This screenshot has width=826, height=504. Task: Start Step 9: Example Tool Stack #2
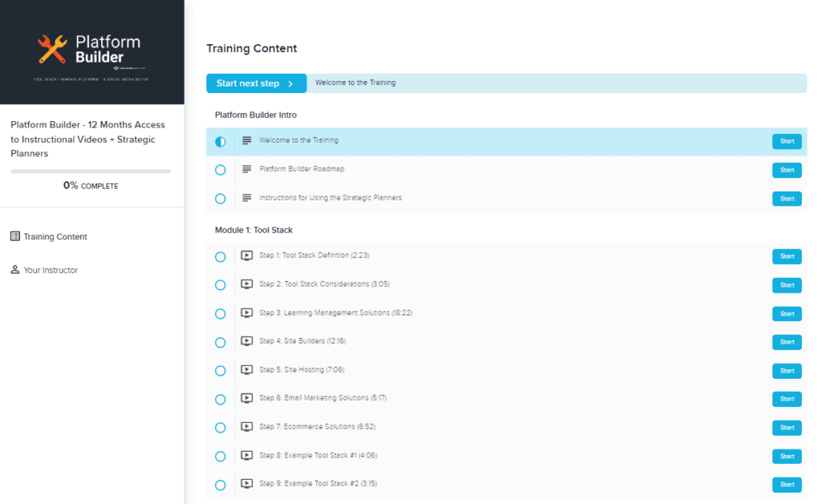pos(787,485)
